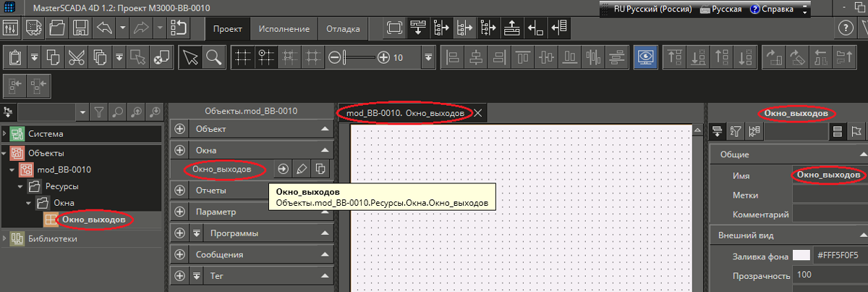868x292 pixels.
Task: Expand the Система tree node
Action: click(x=6, y=133)
